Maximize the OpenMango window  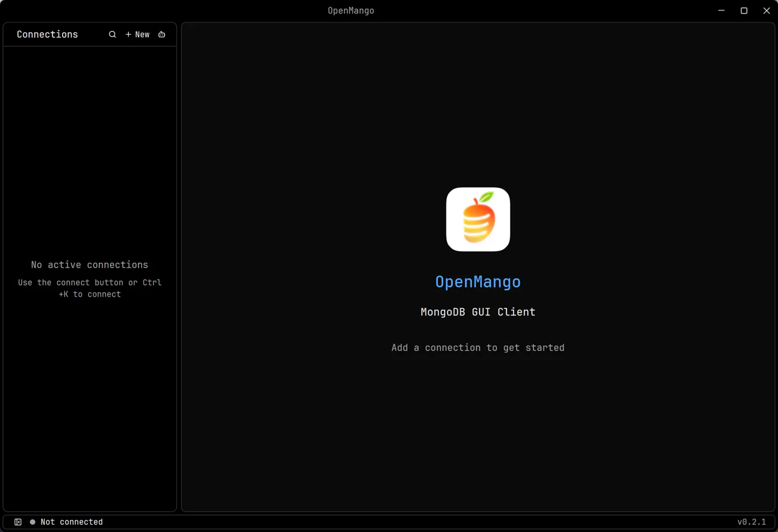click(744, 11)
